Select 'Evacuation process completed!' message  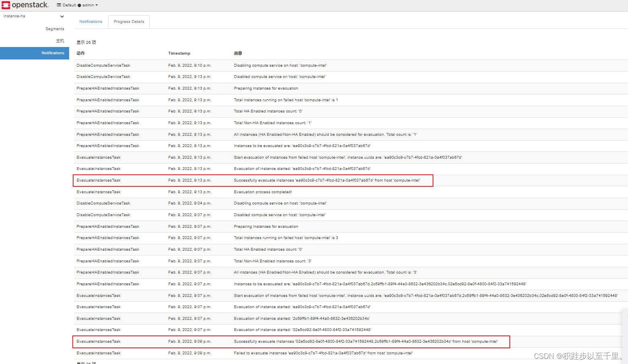tap(263, 192)
